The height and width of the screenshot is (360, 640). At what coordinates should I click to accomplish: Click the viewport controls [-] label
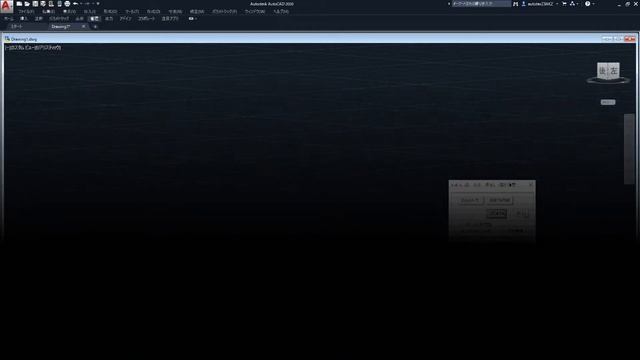click(x=6, y=48)
